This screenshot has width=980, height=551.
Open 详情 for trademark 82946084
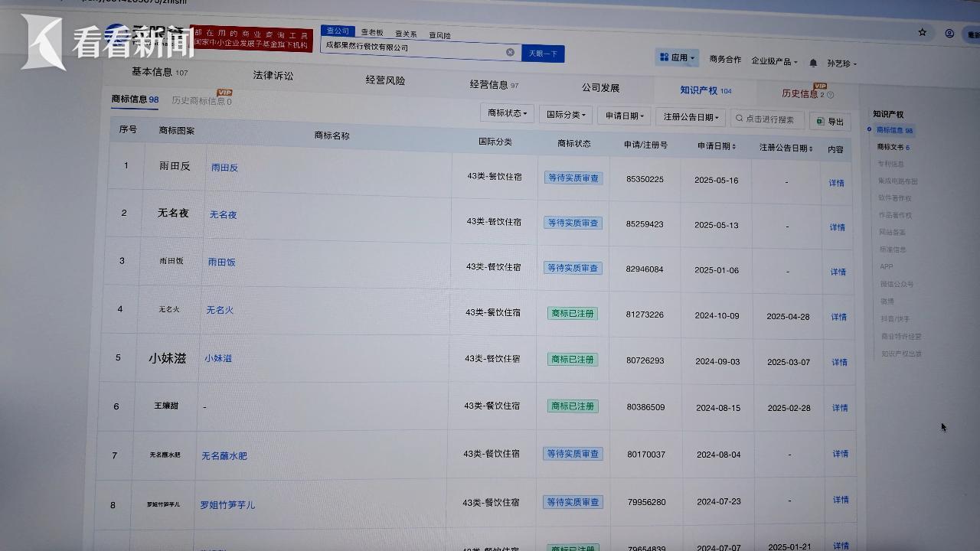838,272
